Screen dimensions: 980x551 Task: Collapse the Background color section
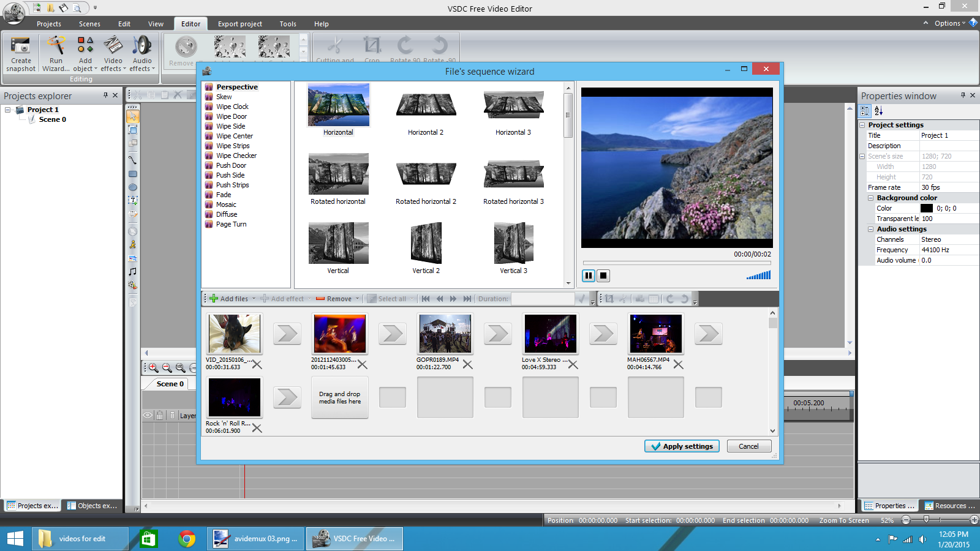(x=870, y=197)
